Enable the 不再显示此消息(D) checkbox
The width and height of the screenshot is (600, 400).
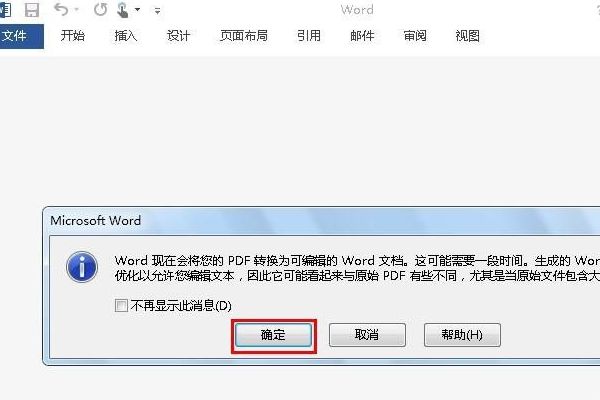tap(121, 305)
